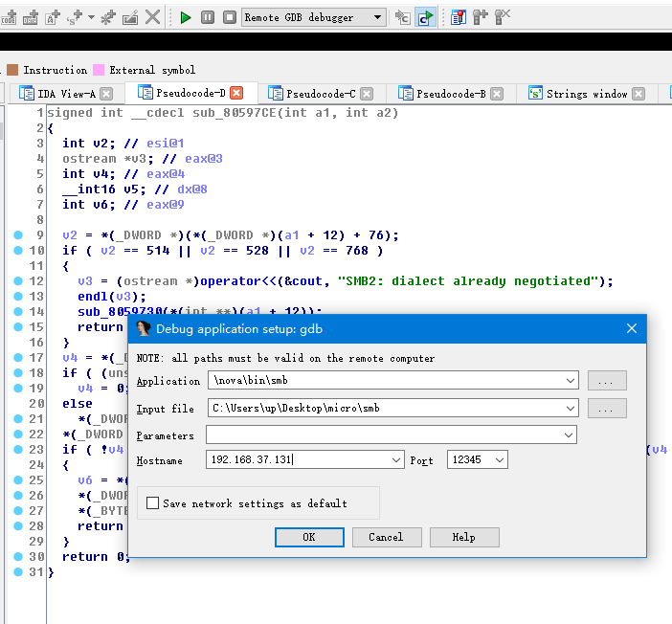
Task: Expand the Port dropdown arrow
Action: coord(500,459)
